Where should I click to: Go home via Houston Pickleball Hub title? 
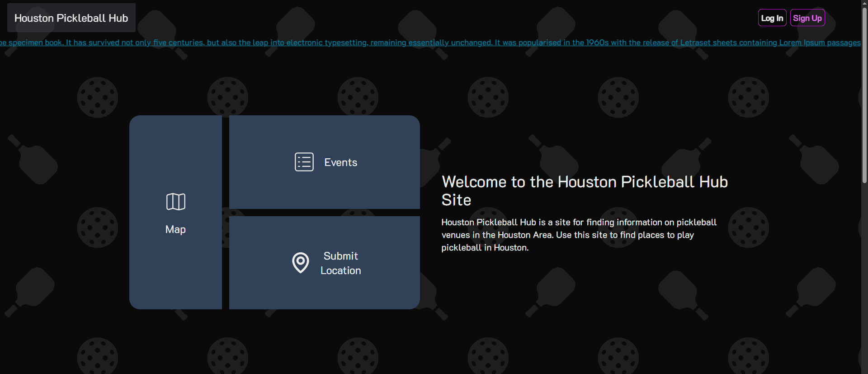point(71,18)
